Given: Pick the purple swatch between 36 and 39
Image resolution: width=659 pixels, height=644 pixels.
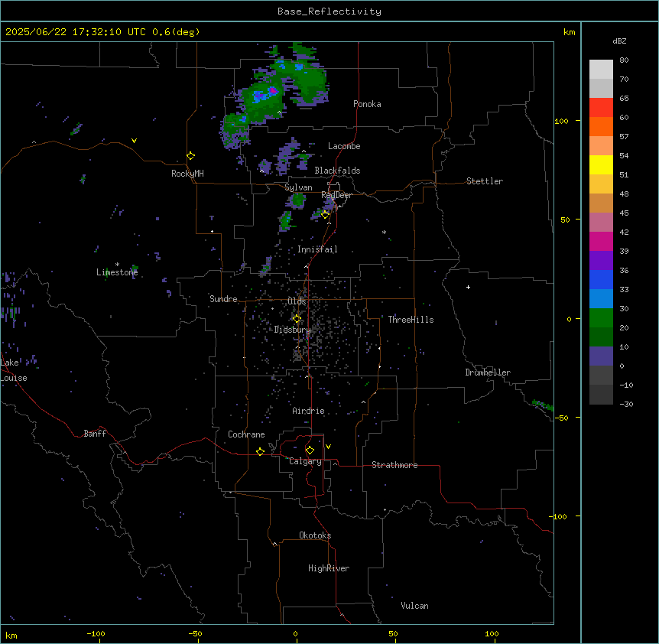Looking at the screenshot, I should pyautogui.click(x=601, y=260).
